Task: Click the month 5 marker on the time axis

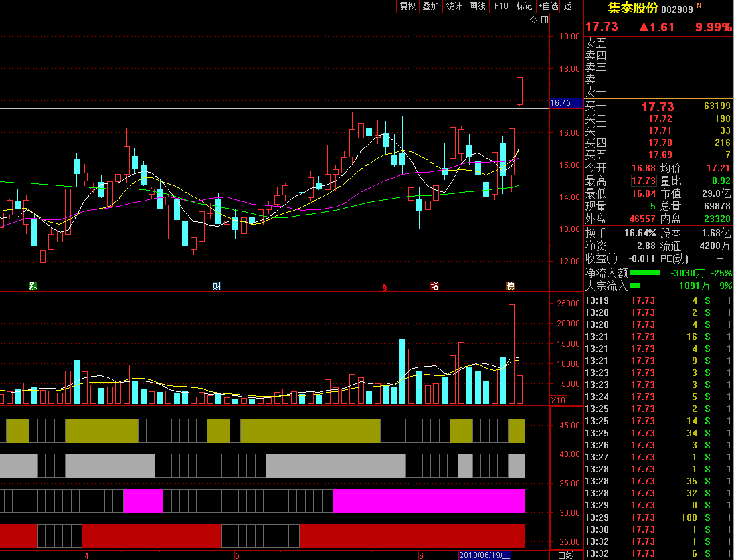Action: pyautogui.click(x=237, y=556)
